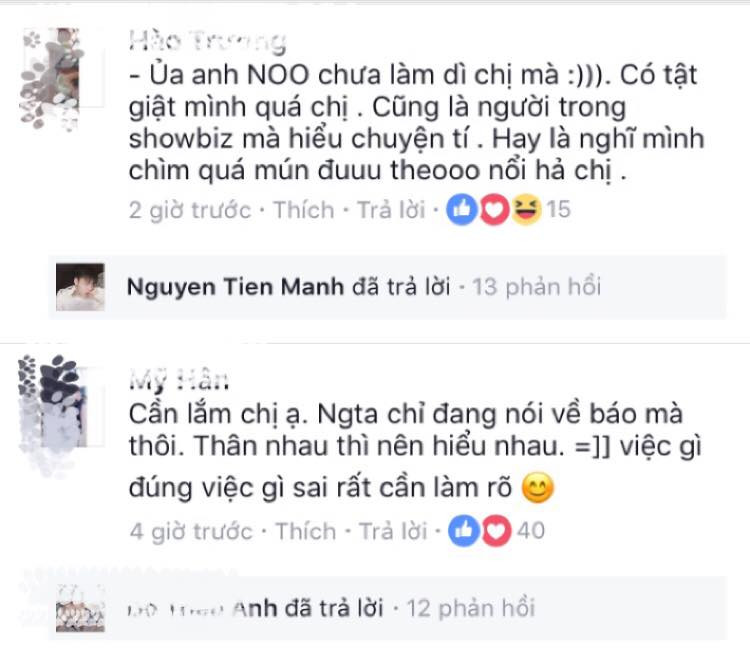
Task: Open the '2 giờ trước' timestamp
Action: coord(190,210)
